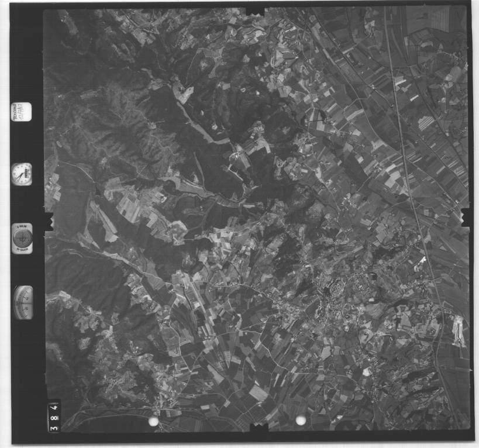This screenshot has height=448, width=479.
Task: Click the bottom edge fiducial notch
Action: [258, 428]
